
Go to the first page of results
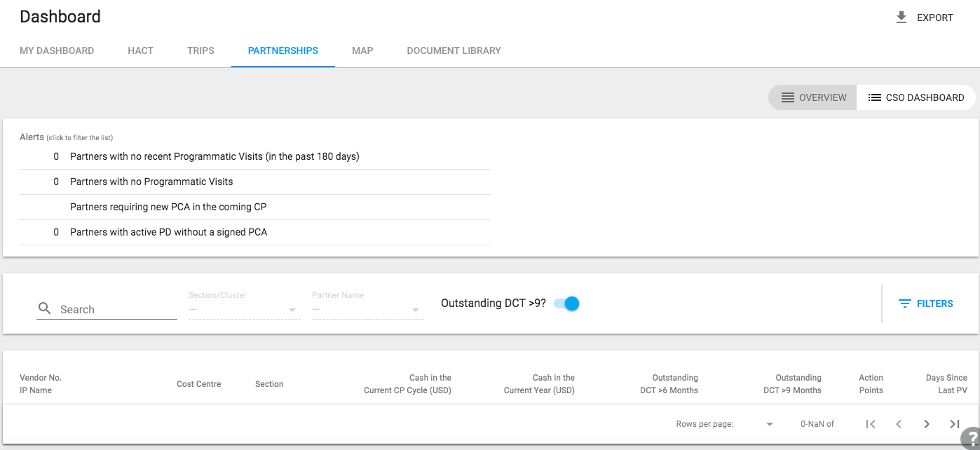coord(871,424)
